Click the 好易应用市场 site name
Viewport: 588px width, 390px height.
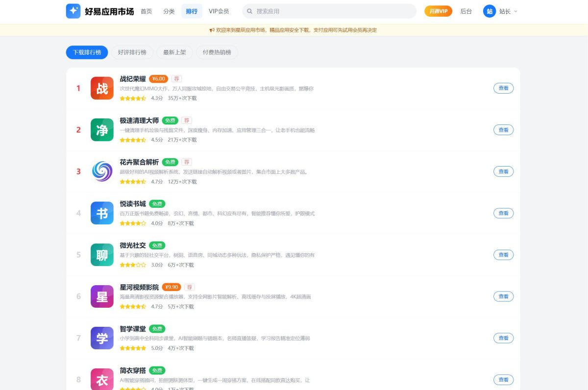109,11
